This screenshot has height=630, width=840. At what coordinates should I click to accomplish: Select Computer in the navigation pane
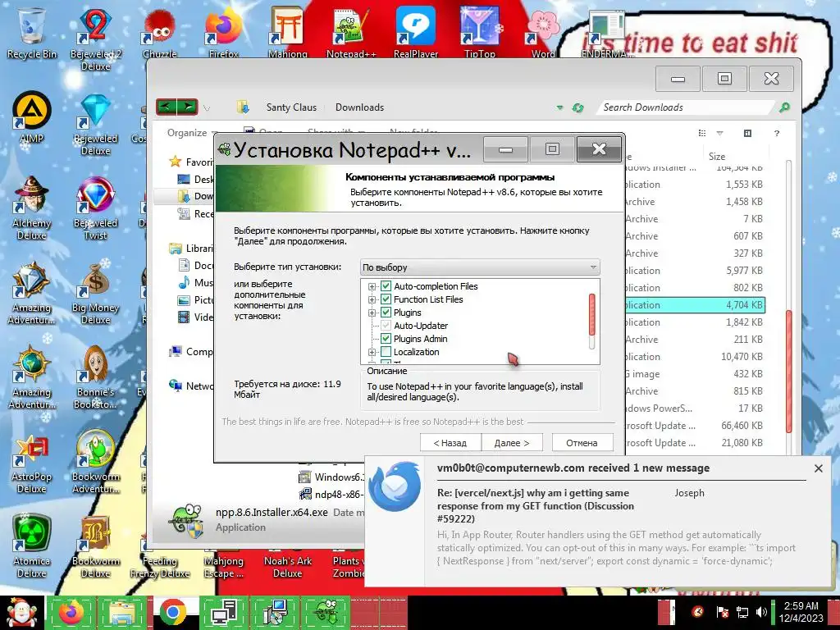click(x=192, y=351)
